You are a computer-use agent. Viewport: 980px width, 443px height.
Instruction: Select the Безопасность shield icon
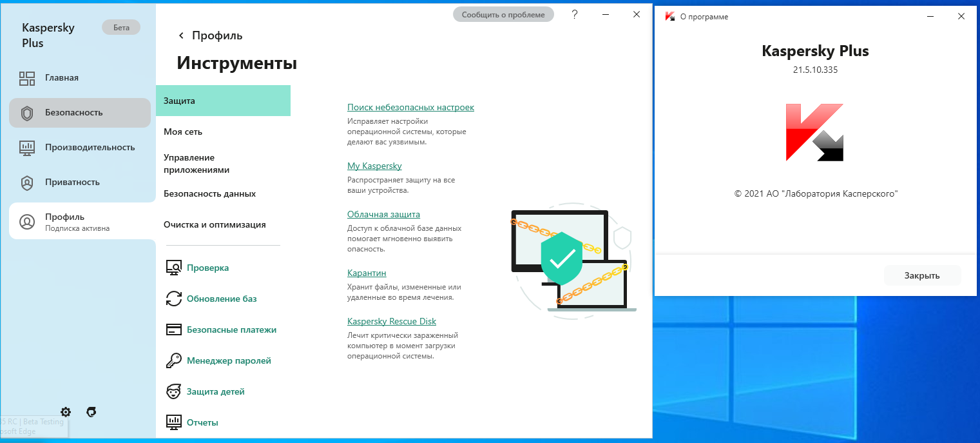27,113
